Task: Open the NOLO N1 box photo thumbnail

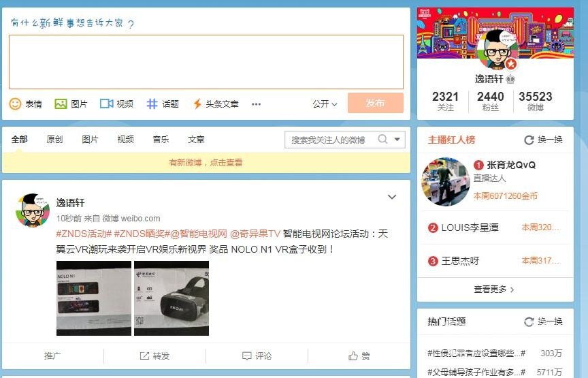Action: click(94, 298)
